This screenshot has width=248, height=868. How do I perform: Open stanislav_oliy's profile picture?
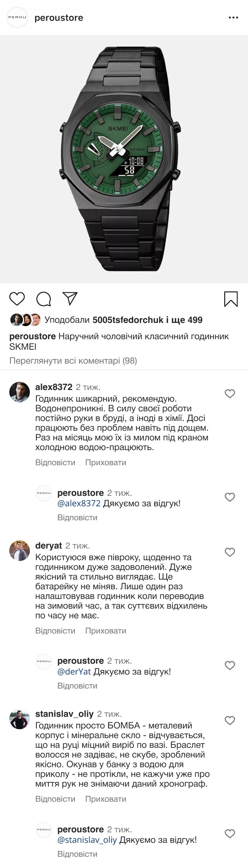(19, 719)
